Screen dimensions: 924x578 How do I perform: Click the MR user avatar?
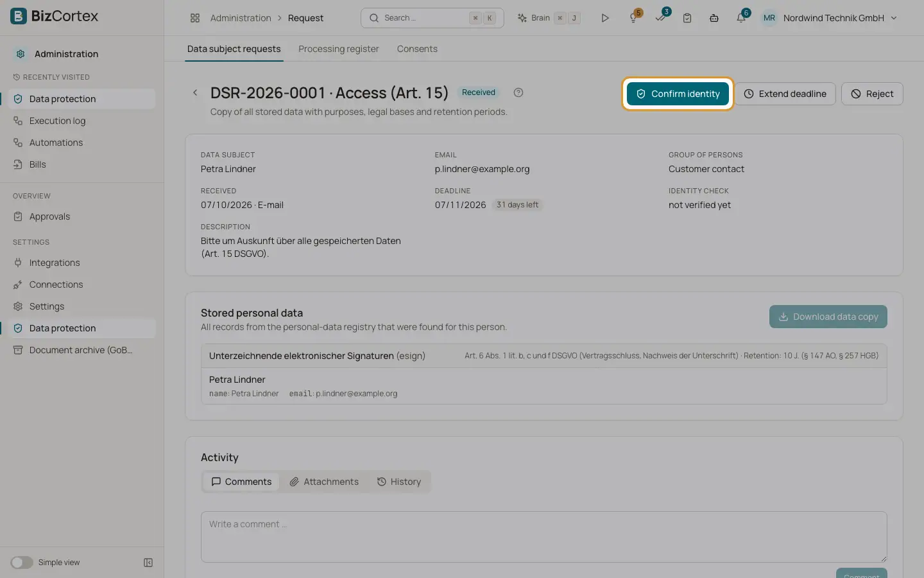769,18
